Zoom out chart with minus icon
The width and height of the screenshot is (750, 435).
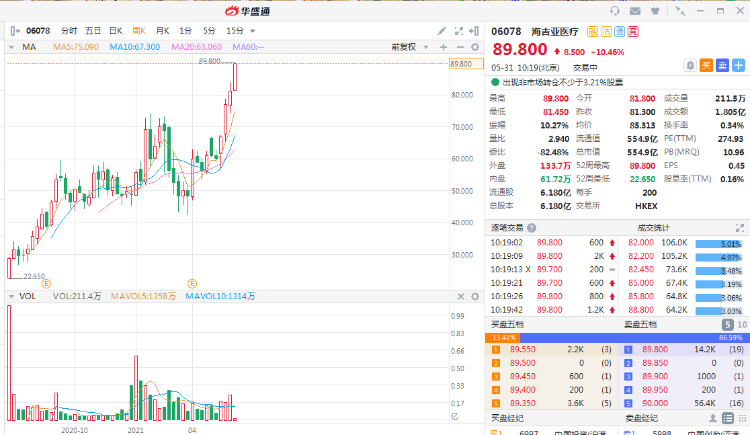[x=460, y=47]
